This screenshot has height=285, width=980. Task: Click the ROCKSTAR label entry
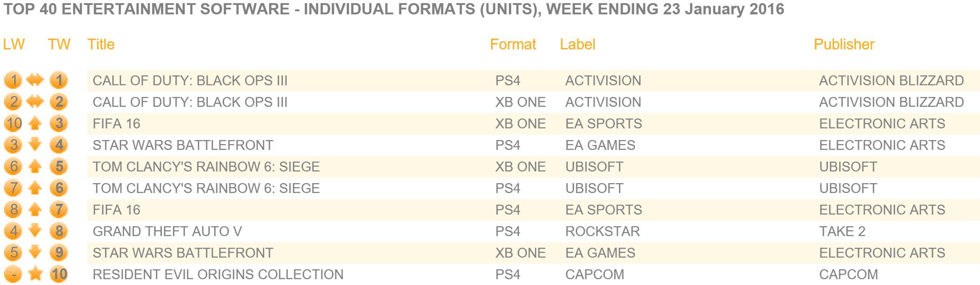(602, 231)
